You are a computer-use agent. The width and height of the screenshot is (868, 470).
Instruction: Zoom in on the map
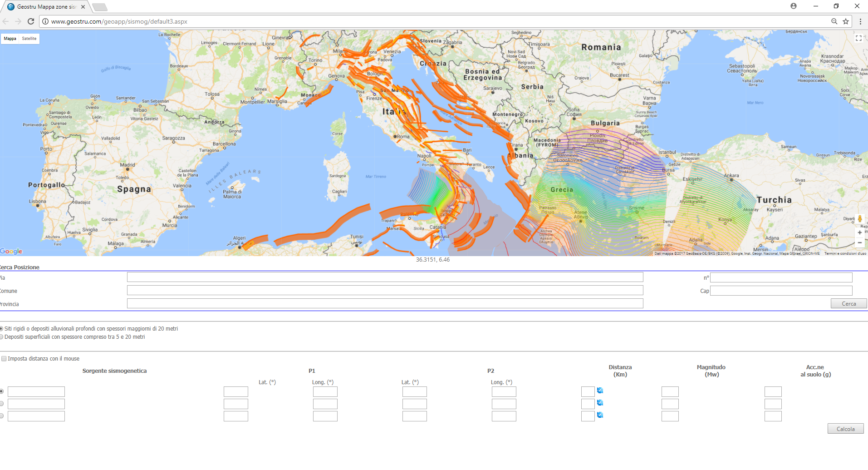(859, 233)
